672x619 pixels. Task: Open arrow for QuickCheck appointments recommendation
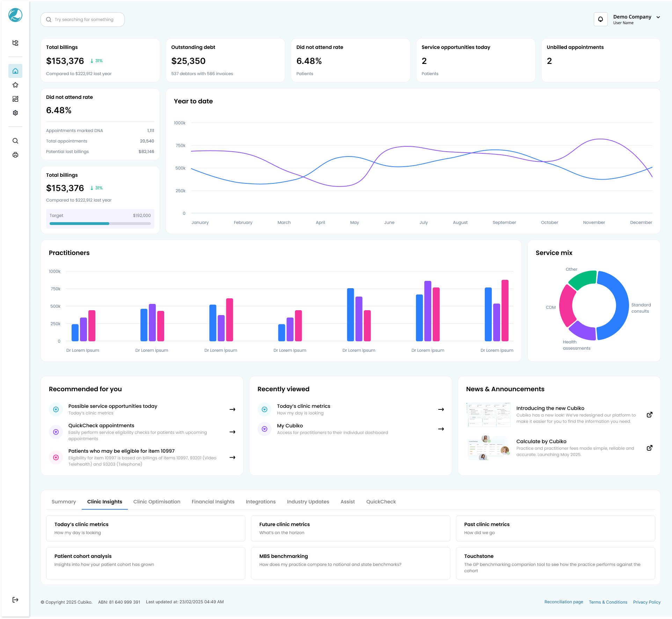[x=232, y=432]
